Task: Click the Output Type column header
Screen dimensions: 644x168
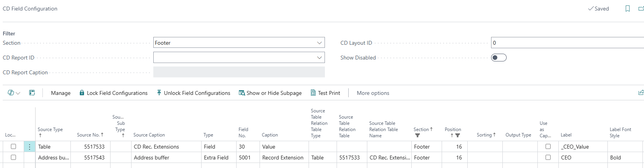Action: (518, 135)
